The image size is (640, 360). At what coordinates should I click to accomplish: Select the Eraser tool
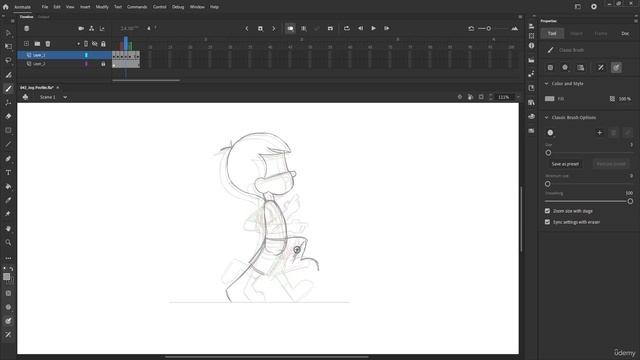tap(8, 116)
